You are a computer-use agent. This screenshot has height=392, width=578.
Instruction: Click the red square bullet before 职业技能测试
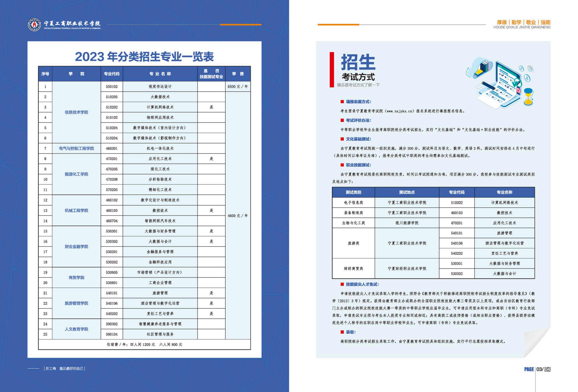(x=342, y=165)
